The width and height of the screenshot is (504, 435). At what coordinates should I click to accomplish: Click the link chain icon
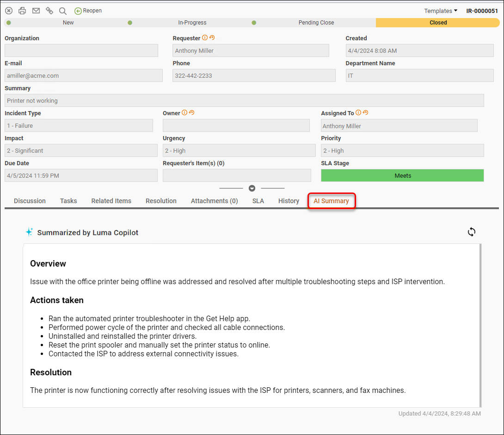point(49,11)
